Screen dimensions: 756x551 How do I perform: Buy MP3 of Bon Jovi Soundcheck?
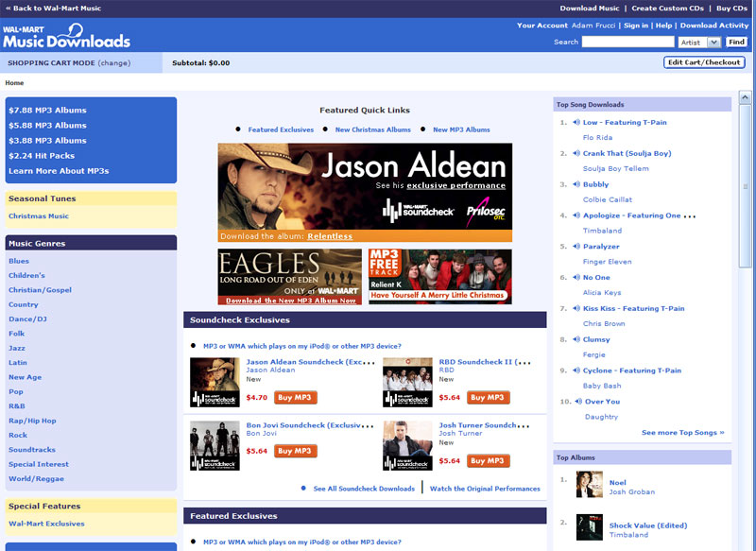click(x=295, y=451)
